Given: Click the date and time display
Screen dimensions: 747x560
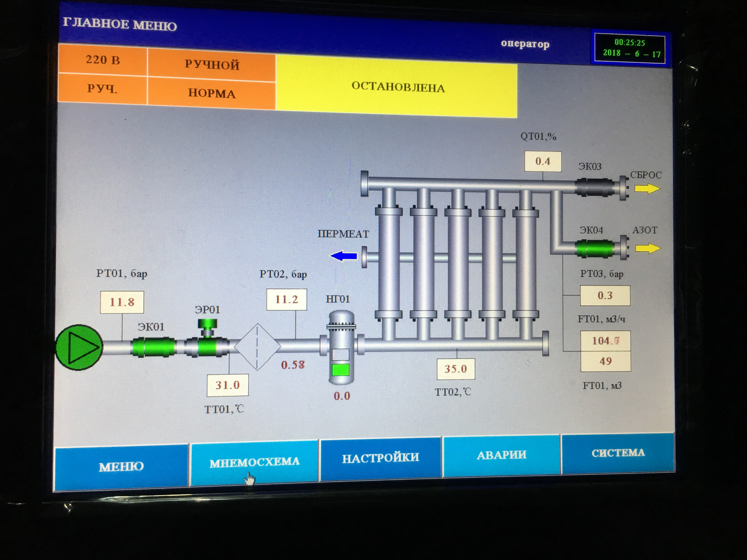Looking at the screenshot, I should click(x=630, y=49).
